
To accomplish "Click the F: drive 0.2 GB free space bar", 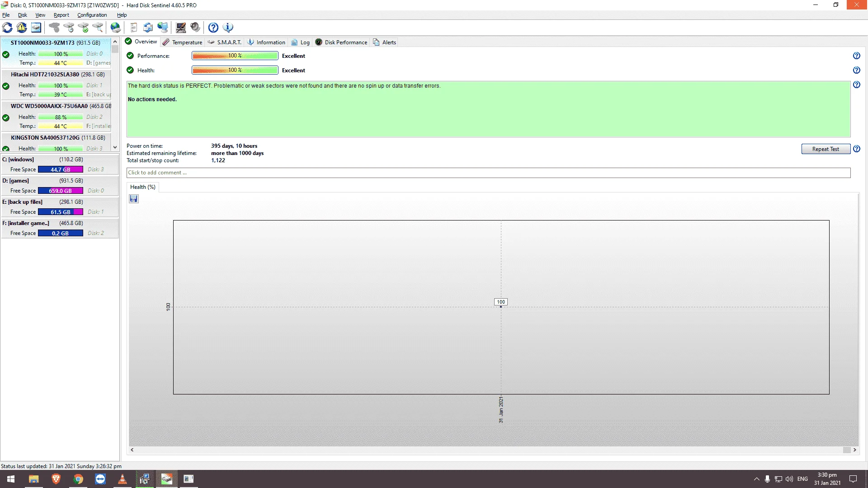I will pos(61,233).
